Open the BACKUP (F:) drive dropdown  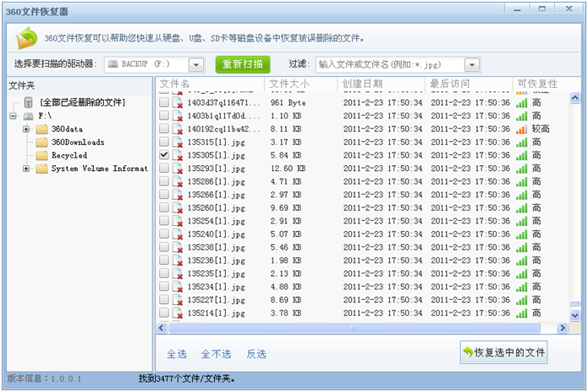pos(196,65)
